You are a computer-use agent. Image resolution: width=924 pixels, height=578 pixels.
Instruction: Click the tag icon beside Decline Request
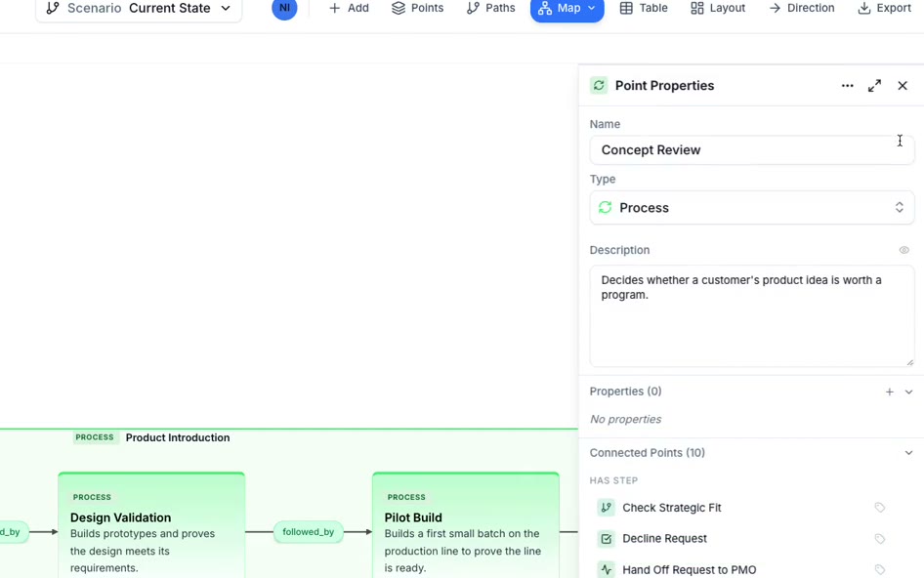(880, 539)
